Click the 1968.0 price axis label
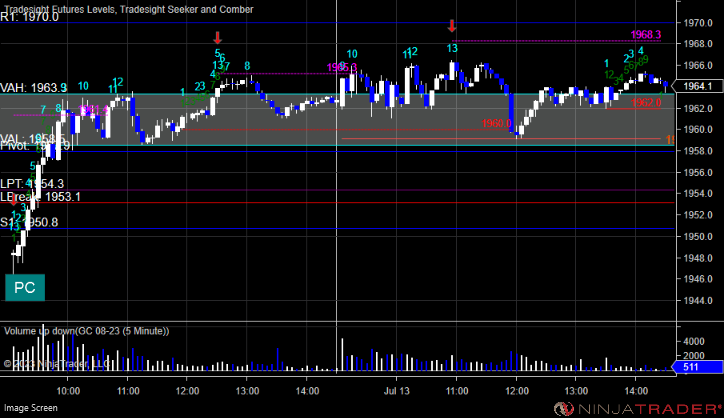Viewport: 724px width, 418px height. (700, 44)
